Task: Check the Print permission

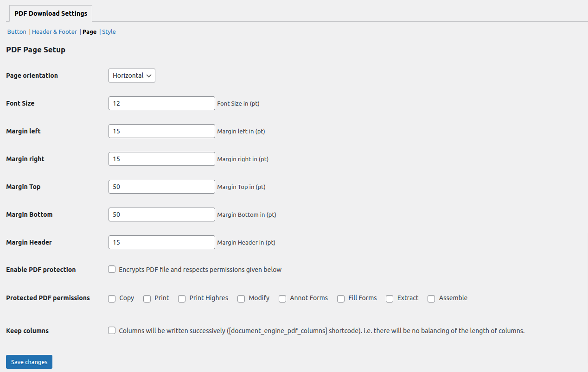Action: 147,298
